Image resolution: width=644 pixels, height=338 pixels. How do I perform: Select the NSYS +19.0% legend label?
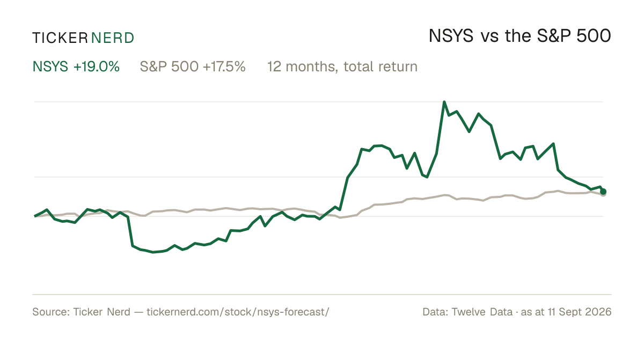[x=76, y=67]
